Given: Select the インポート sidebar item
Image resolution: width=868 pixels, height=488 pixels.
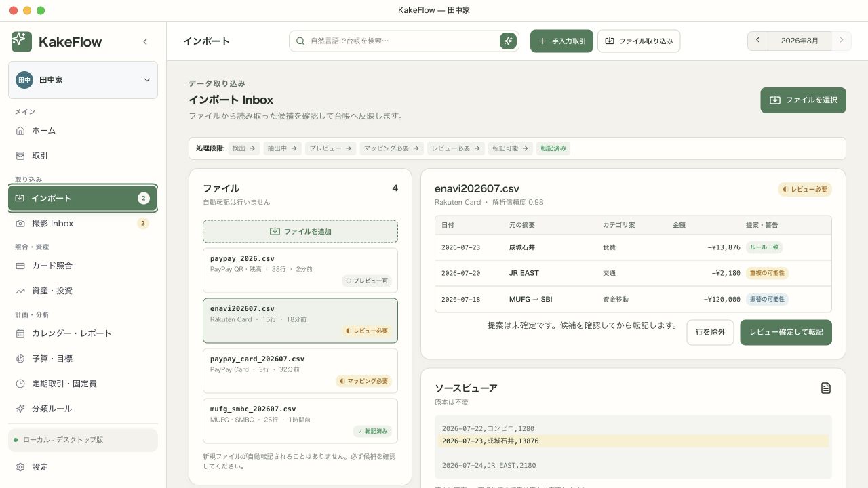Looking at the screenshot, I should tap(83, 198).
